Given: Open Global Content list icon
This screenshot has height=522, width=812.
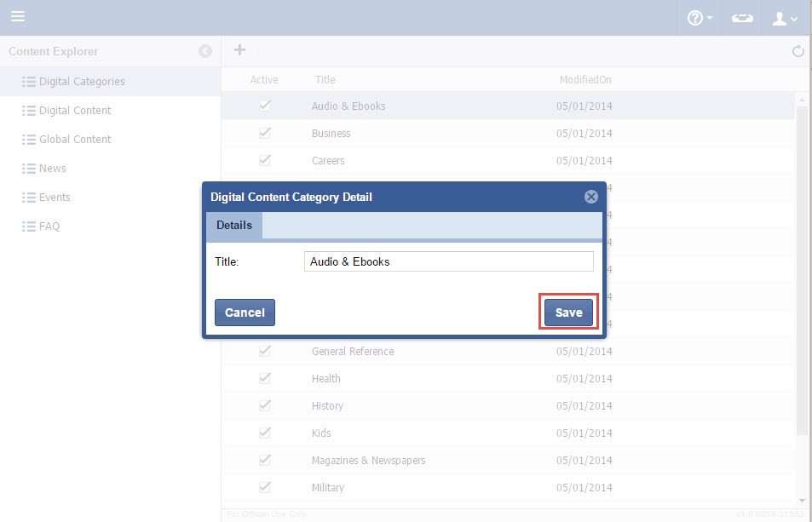Looking at the screenshot, I should pos(28,140).
